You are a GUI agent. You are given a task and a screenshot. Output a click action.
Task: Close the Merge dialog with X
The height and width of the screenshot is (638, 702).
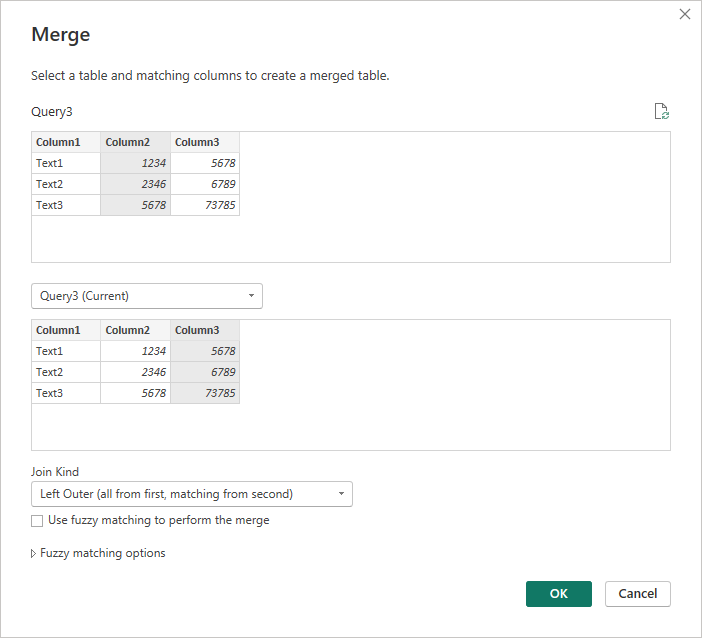click(x=685, y=14)
